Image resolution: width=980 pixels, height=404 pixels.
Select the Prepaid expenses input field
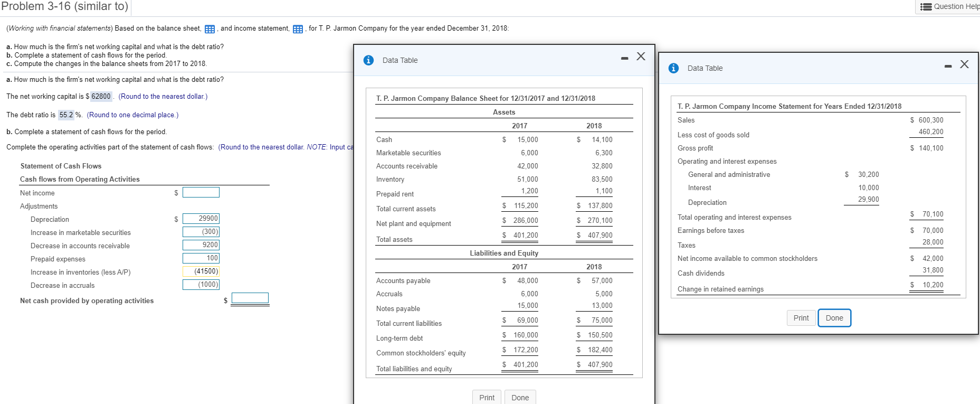click(201, 258)
